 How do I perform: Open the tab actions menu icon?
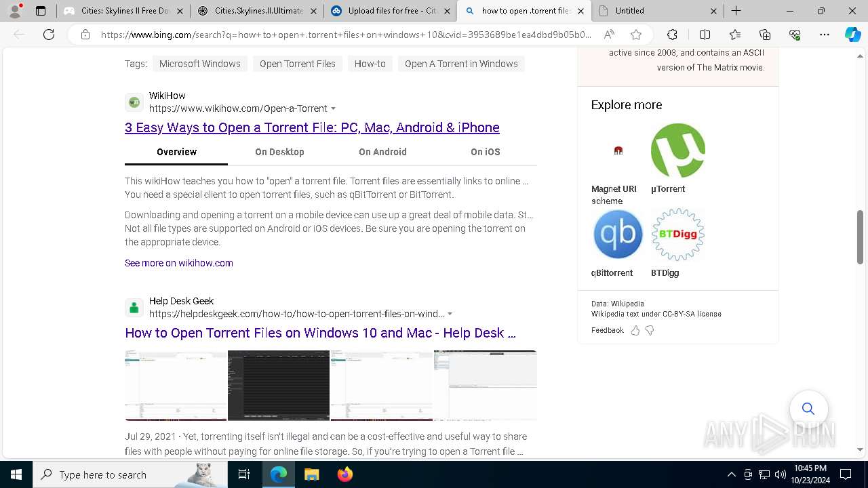[x=41, y=11]
